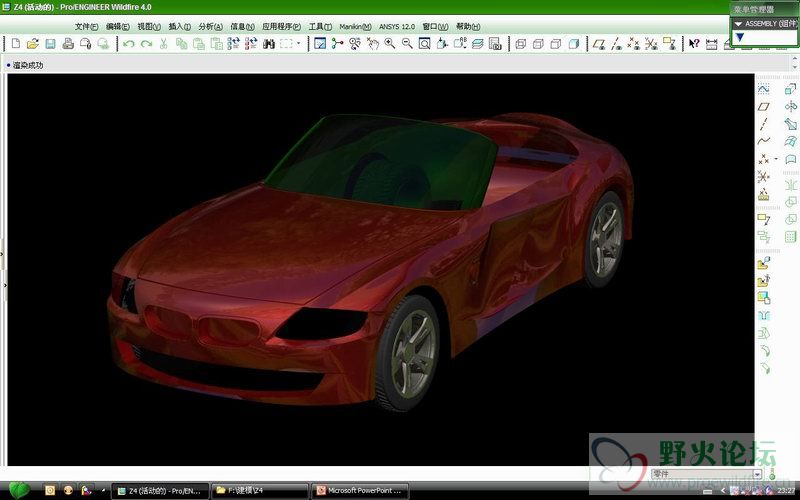Open saved view list icon
The height and width of the screenshot is (500, 800).
click(460, 44)
